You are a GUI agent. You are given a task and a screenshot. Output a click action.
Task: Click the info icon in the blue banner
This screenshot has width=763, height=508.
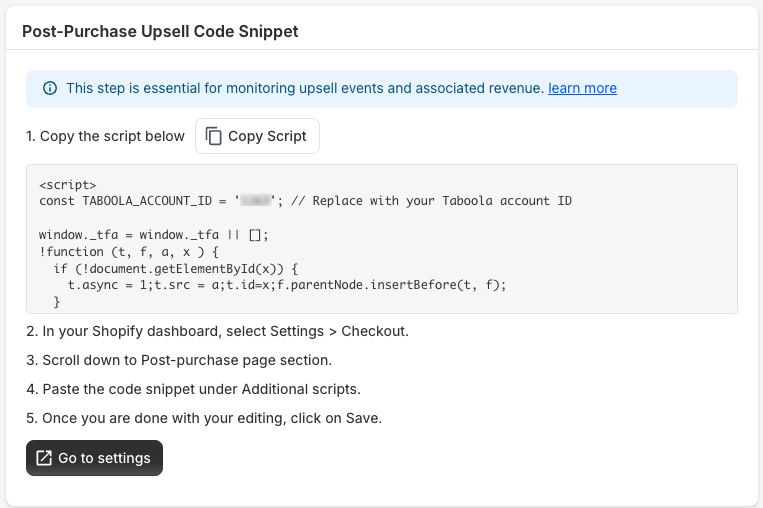coord(50,88)
